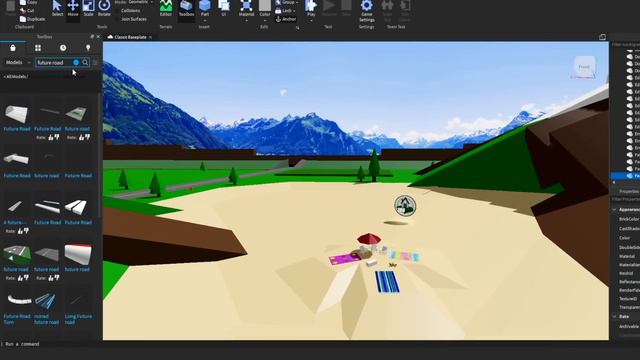The width and height of the screenshot is (640, 360).
Task: Click Copy in the Clipboard group
Action: coord(29,2)
